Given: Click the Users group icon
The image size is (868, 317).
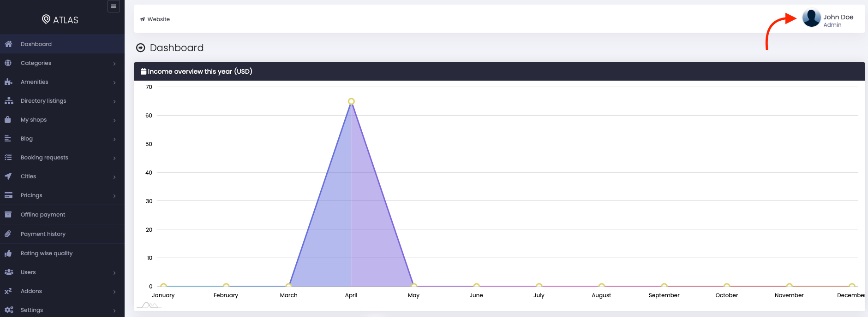Looking at the screenshot, I should (9, 272).
